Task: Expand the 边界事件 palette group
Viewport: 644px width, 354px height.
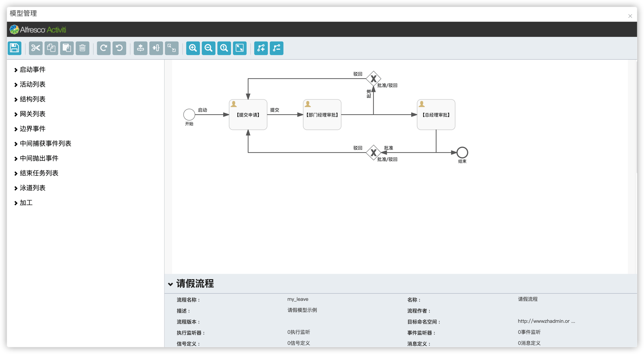Action: click(x=30, y=129)
